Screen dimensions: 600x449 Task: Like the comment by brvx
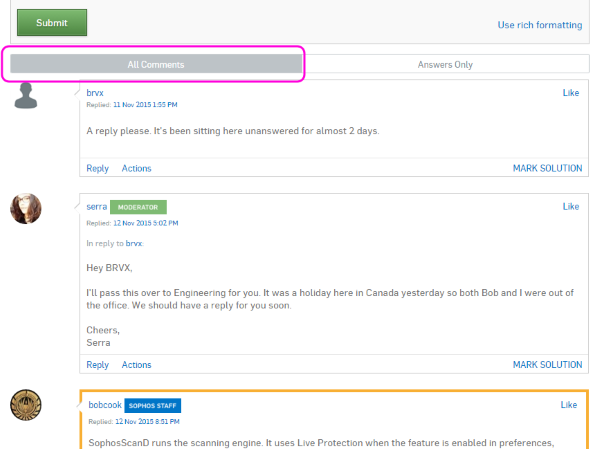[x=570, y=93]
